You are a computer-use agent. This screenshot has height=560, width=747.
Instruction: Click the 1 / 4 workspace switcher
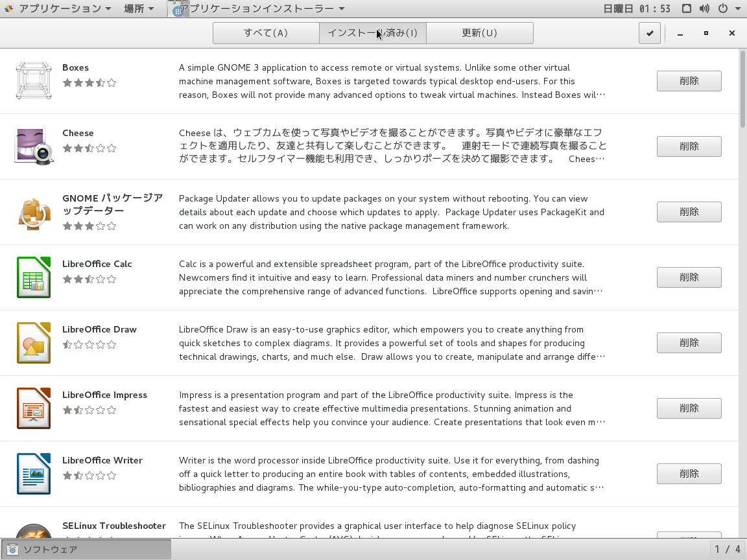(728, 550)
